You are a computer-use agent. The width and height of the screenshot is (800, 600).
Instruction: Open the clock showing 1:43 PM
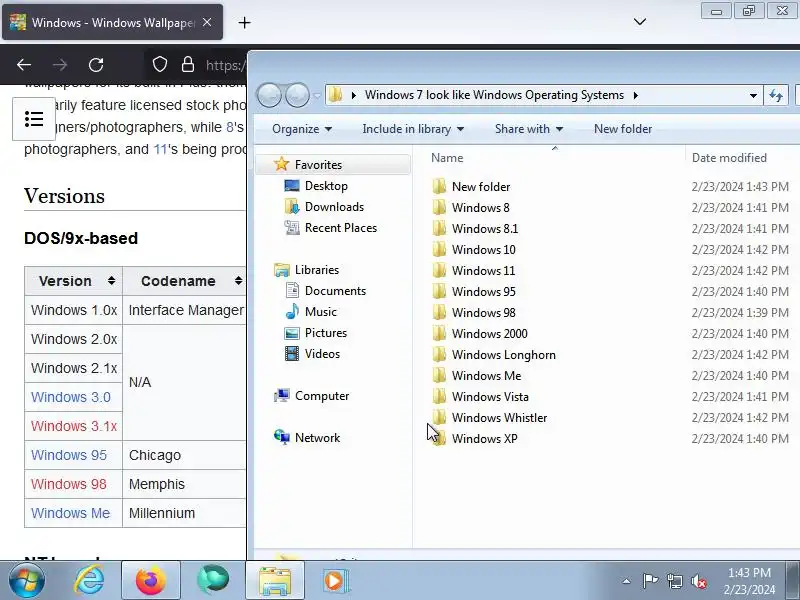749,581
